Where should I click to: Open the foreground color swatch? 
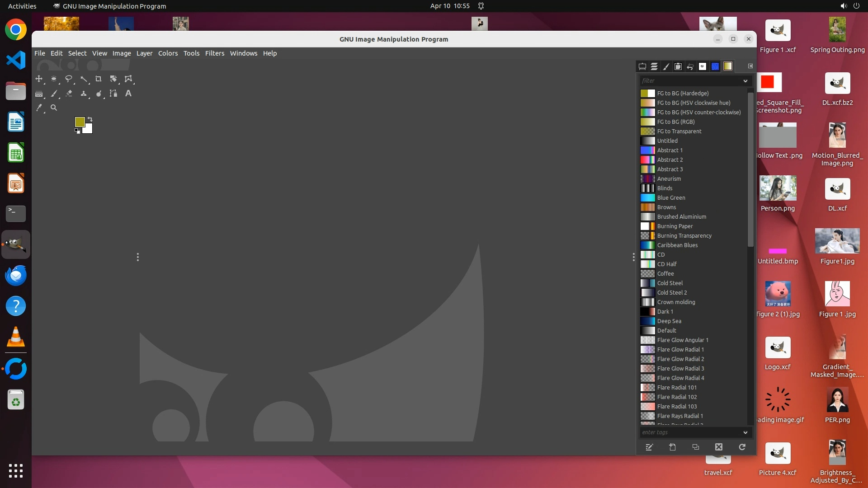tap(80, 122)
